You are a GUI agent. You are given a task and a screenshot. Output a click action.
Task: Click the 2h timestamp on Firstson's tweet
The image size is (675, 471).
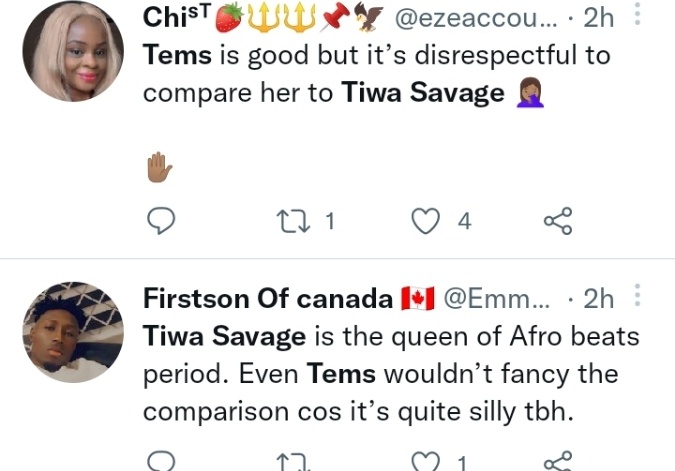[x=597, y=298]
